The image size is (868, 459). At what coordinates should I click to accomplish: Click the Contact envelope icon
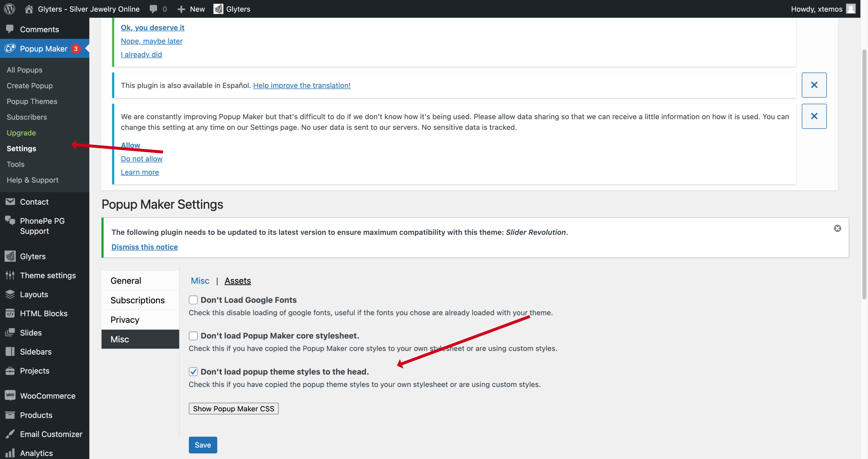coord(10,202)
